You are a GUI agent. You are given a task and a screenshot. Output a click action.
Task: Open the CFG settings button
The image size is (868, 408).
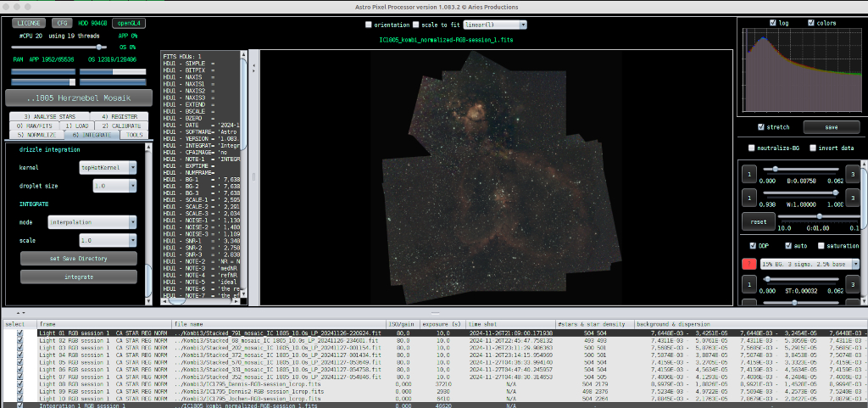[x=60, y=23]
